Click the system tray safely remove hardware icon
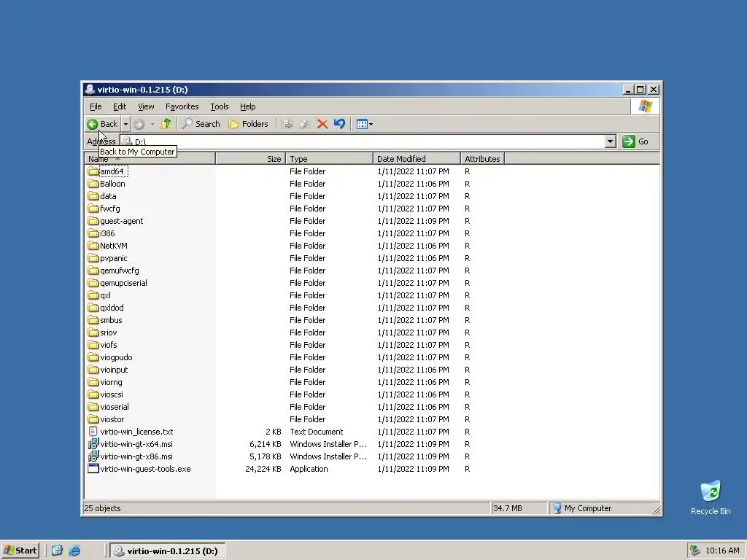The image size is (747, 560). pyautogui.click(x=695, y=551)
